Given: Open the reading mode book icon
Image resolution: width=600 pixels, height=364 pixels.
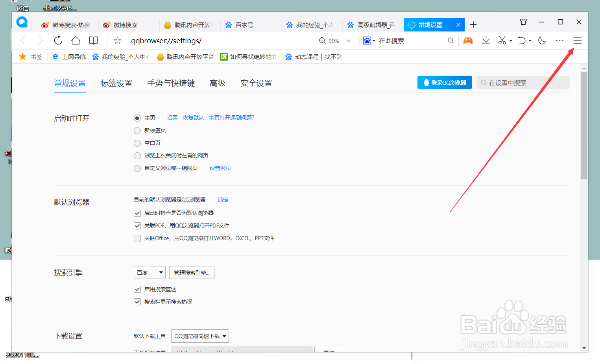Looking at the screenshot, I should click(93, 41).
